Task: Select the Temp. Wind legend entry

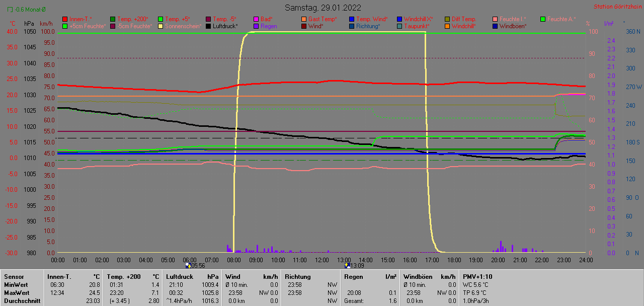Action: coord(368,19)
